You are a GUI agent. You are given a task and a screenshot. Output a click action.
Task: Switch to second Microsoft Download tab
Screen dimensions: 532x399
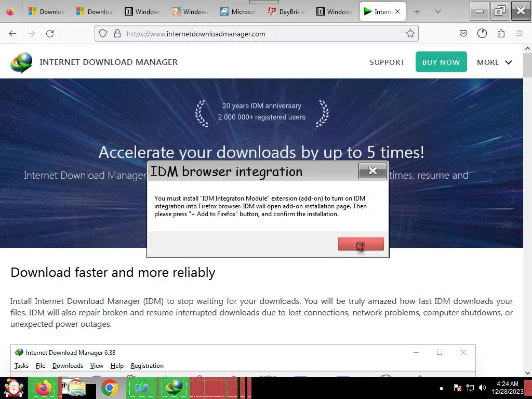(94, 11)
